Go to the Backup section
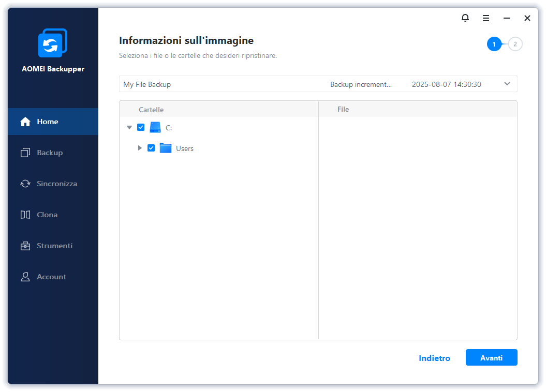 tap(50, 153)
